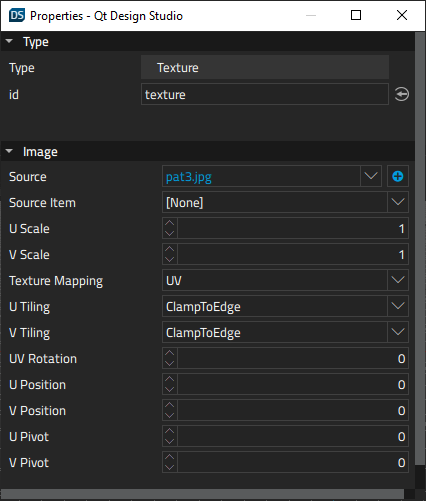The height and width of the screenshot is (501, 426).
Task: Click the U Tiling label
Action: (x=30, y=307)
